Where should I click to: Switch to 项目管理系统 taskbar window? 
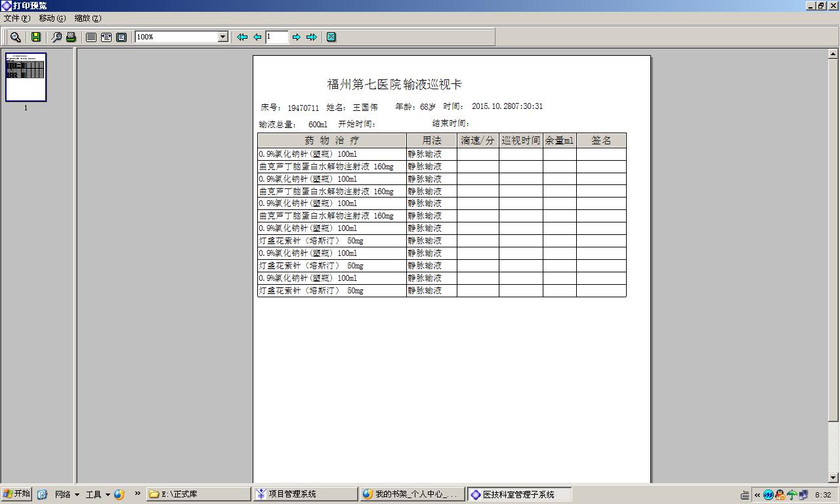coord(305,494)
